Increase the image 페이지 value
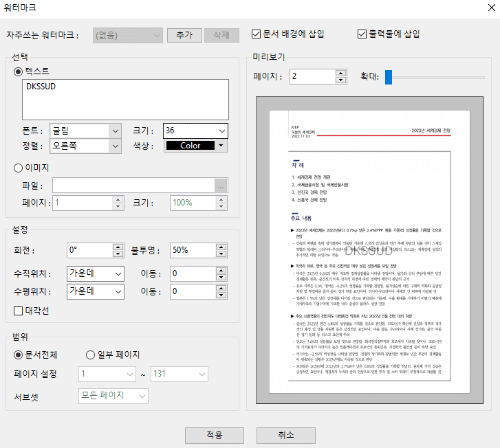Image resolution: width=500 pixels, height=448 pixels. [118, 199]
